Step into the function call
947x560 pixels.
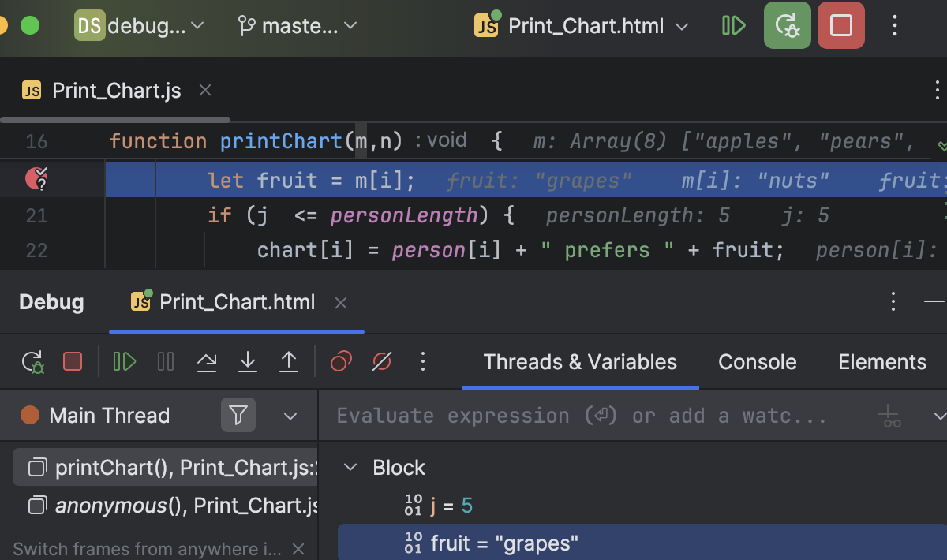click(248, 361)
